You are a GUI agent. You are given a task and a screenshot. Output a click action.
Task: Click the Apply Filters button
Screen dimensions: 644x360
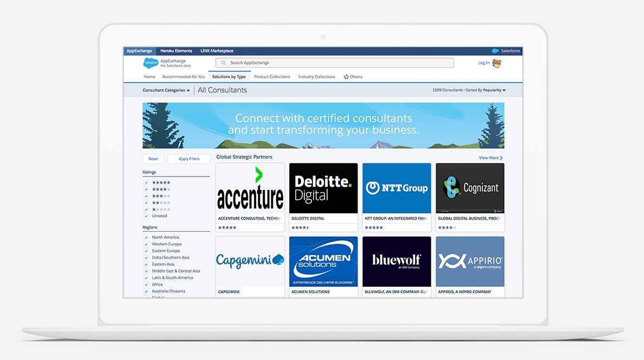[189, 159]
